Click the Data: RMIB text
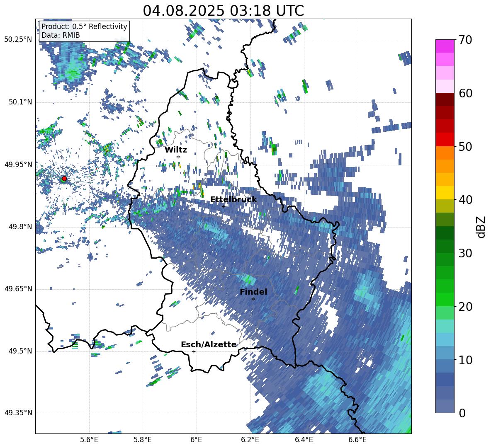491x448 pixels. click(61, 35)
